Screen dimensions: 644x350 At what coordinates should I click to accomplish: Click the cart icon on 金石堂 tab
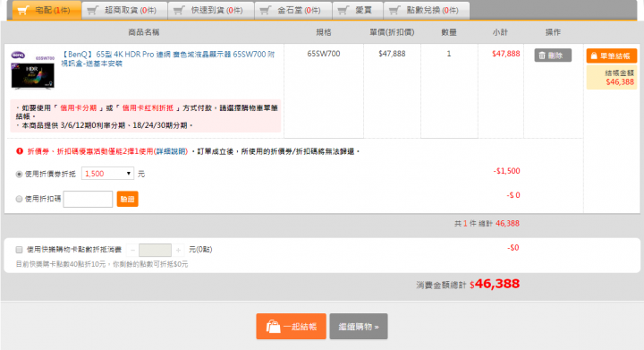(266, 10)
